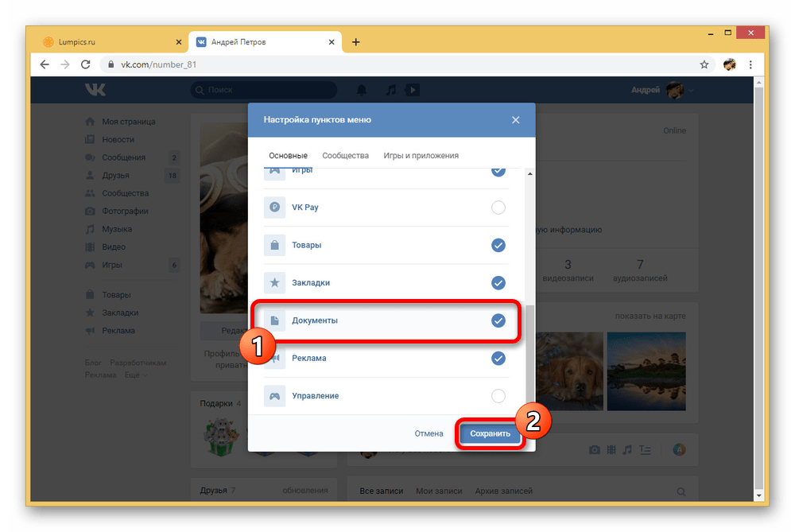Open Chrome three-dot menu
795x532 pixels.
pyautogui.click(x=751, y=64)
